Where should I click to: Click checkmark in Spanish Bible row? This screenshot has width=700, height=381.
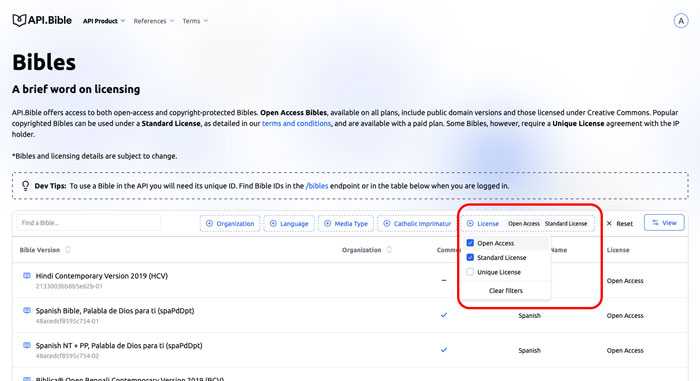(x=444, y=315)
